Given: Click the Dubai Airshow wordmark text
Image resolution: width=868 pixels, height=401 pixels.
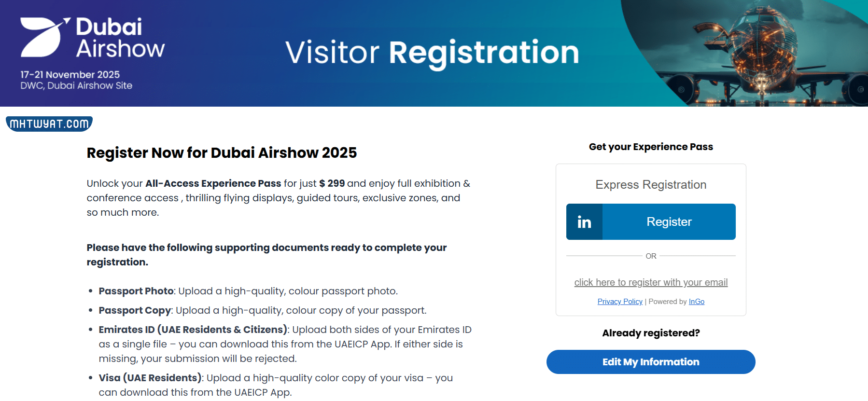Looking at the screenshot, I should pos(120,38).
